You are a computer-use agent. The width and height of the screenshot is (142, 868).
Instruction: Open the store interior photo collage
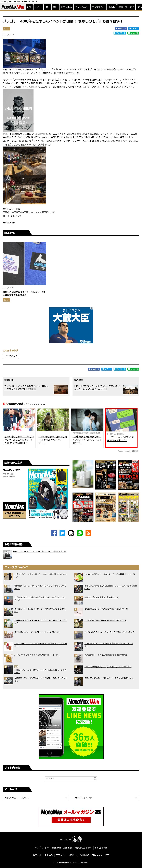coord(25,175)
